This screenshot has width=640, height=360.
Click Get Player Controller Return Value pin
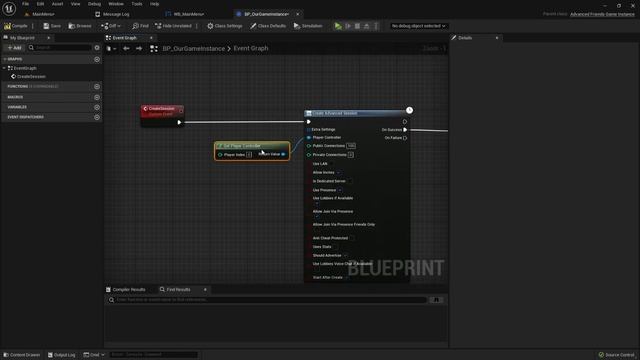[x=283, y=154]
